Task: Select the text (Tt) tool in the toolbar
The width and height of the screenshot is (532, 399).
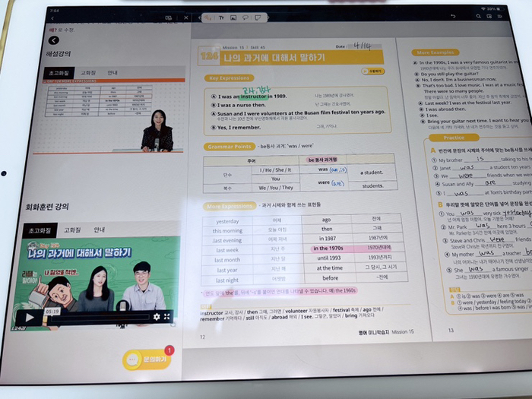Action: tap(221, 17)
